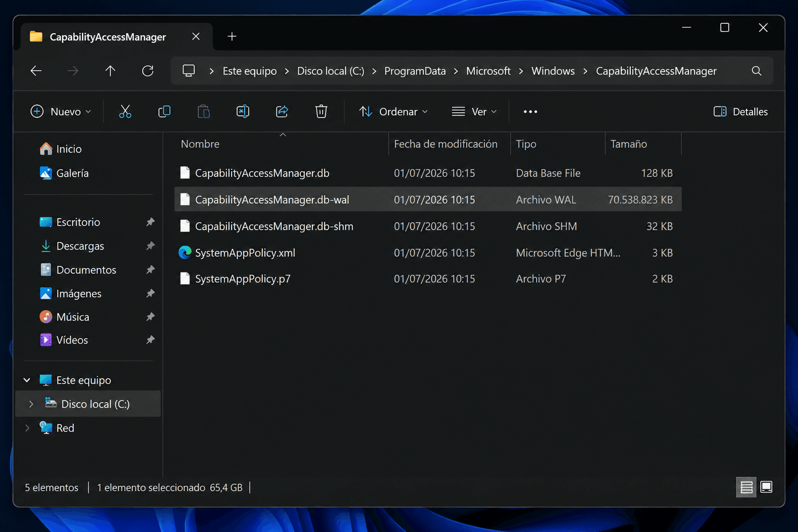Open chevron after ProgramData in breadcrumb

(456, 71)
